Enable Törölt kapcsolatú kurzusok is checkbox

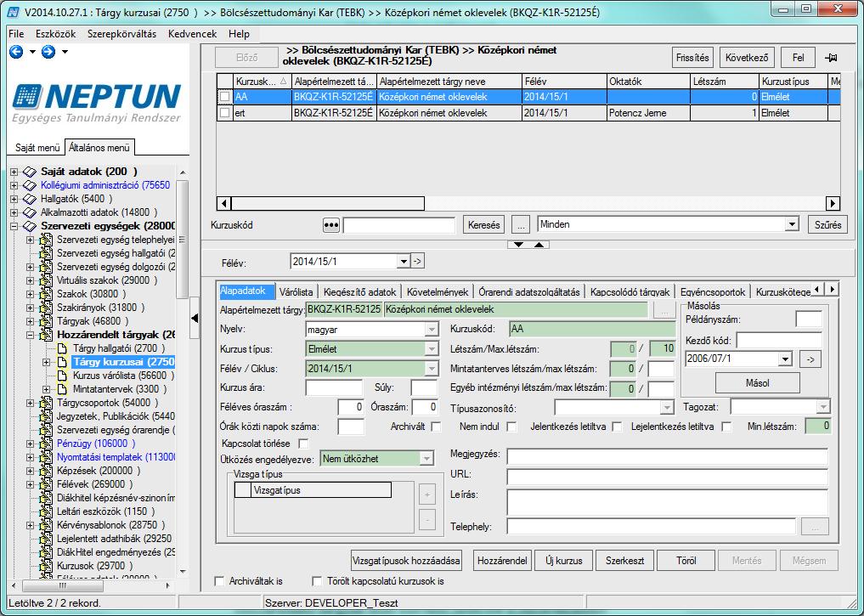317,581
